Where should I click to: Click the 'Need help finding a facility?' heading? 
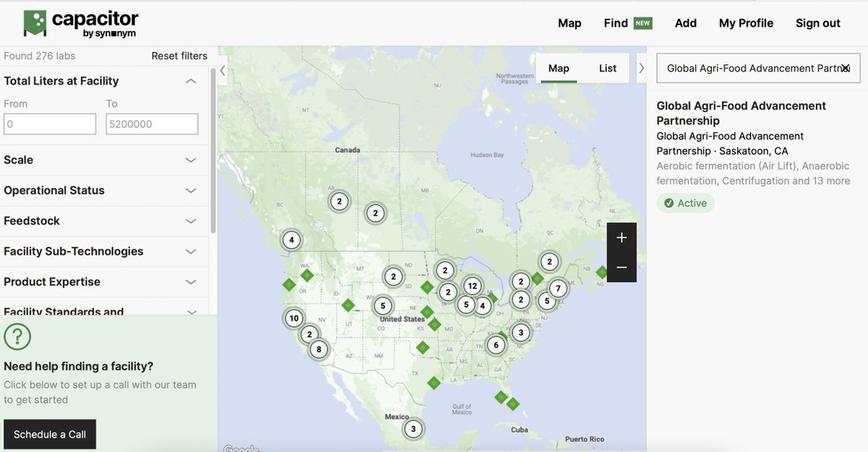(79, 367)
